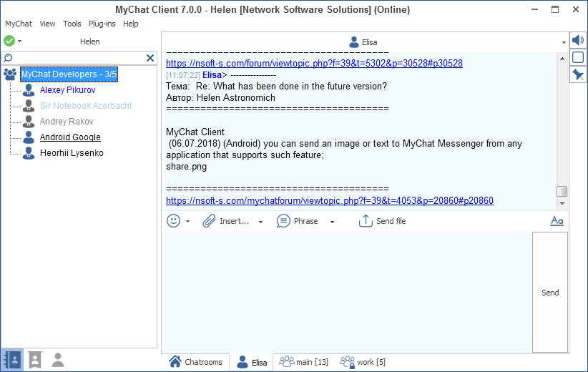Select Sir Notebook Acerbacht contact
This screenshot has height=372, width=588.
(86, 106)
